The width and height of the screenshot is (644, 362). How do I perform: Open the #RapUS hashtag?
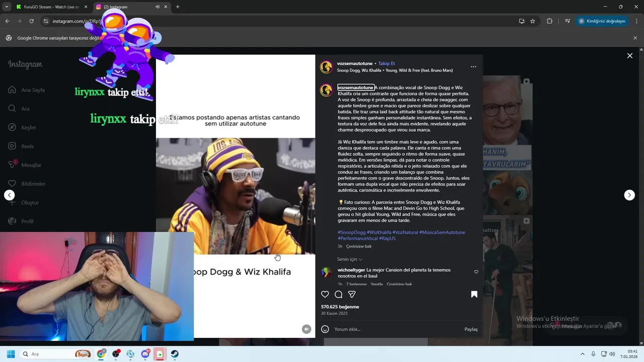387,238
